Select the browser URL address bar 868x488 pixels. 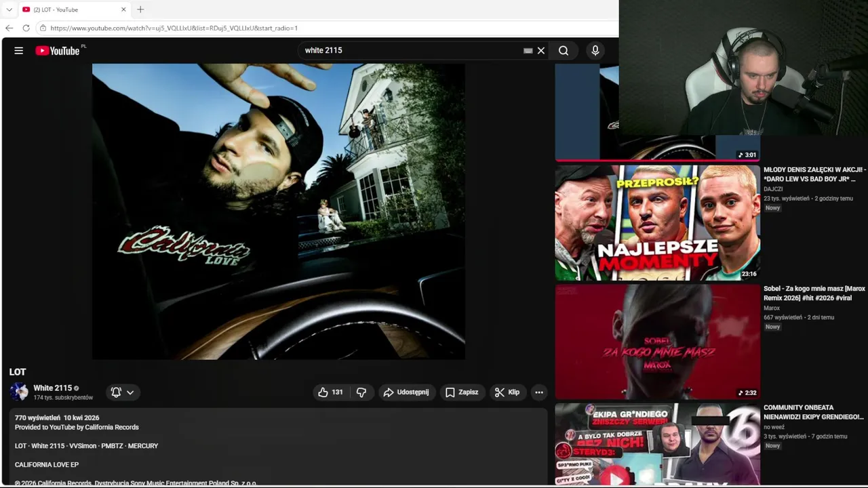point(325,28)
